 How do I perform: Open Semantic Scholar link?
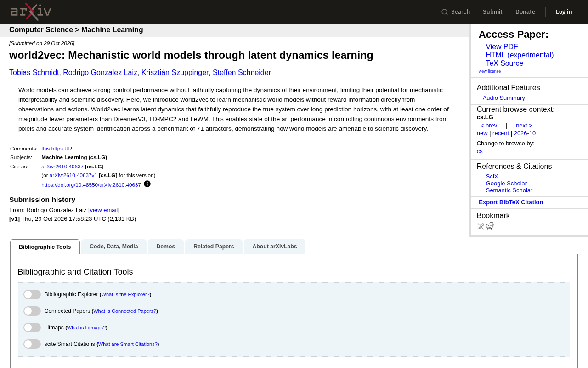(509, 190)
